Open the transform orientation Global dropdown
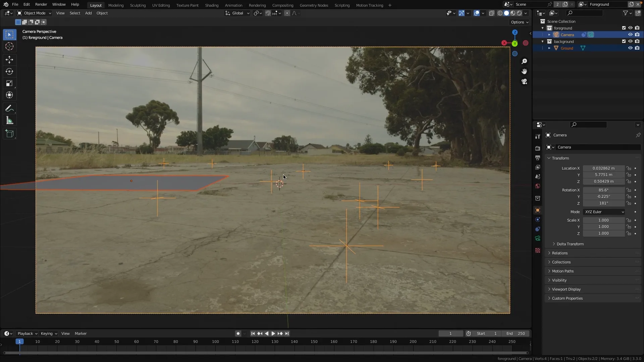The width and height of the screenshot is (644, 362). pos(237,13)
